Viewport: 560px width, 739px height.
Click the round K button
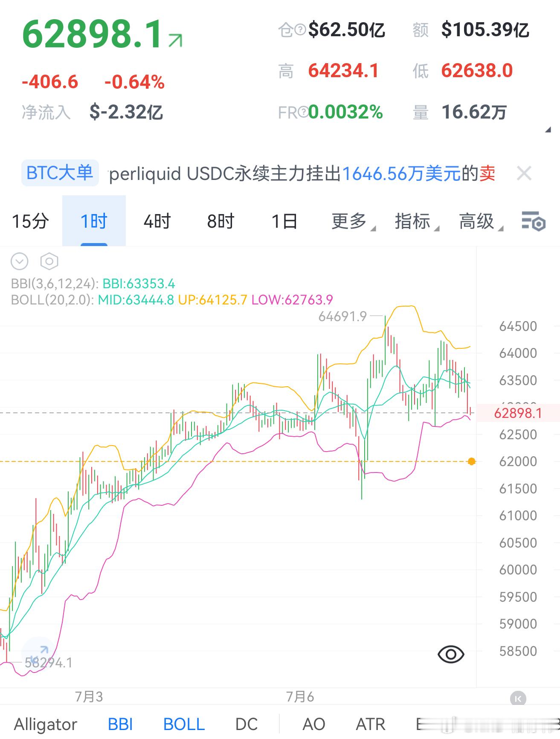pos(518,699)
